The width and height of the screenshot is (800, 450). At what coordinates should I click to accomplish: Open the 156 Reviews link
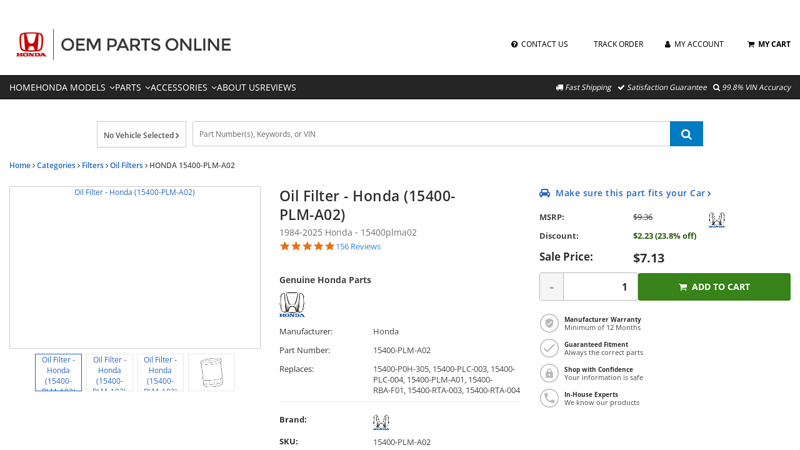pyautogui.click(x=357, y=246)
